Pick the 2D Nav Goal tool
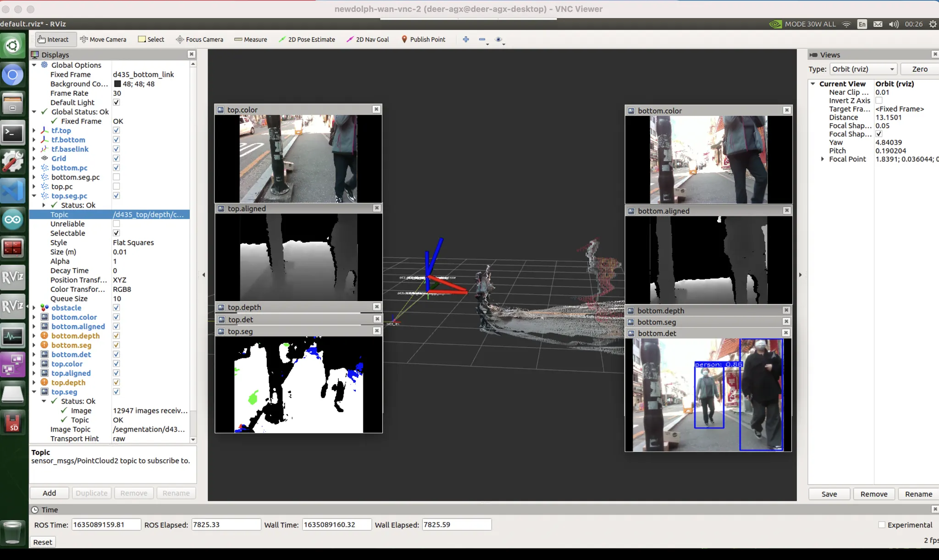 click(368, 39)
